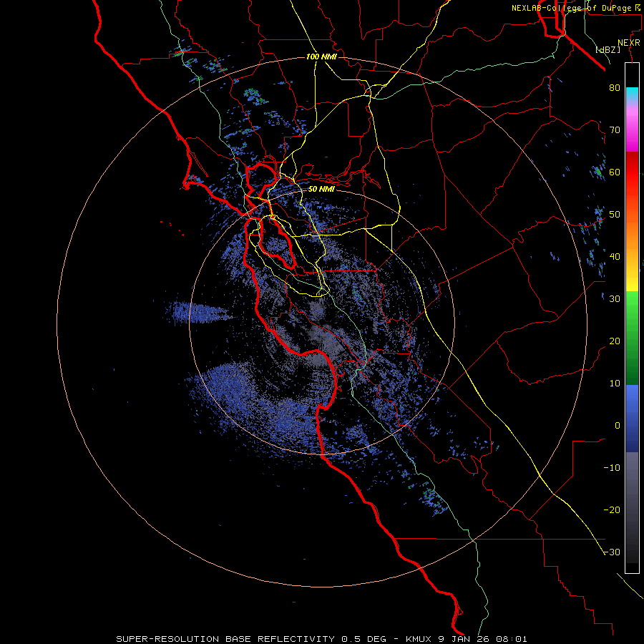
Task: Click the 80 value on the dBZ scale
Action: pos(615,88)
